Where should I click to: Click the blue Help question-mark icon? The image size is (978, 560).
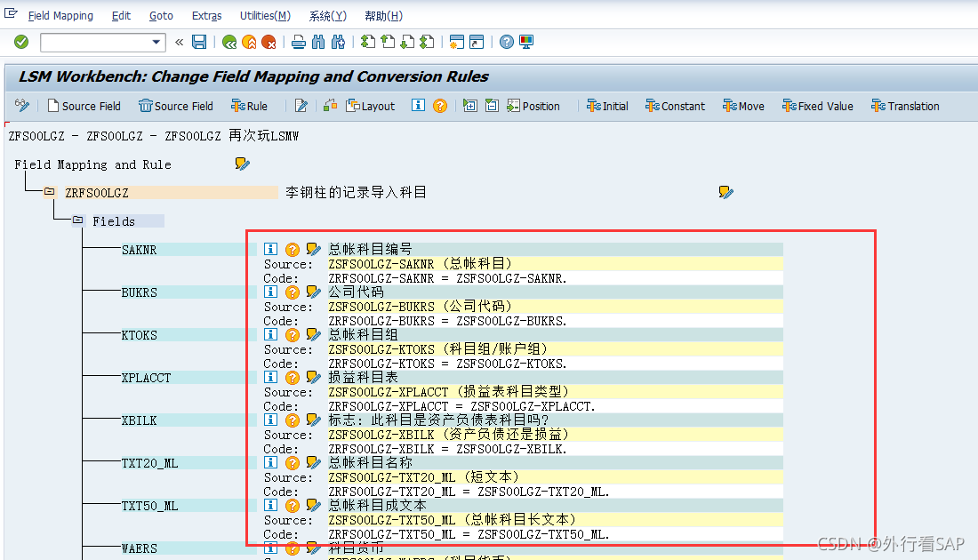[507, 42]
